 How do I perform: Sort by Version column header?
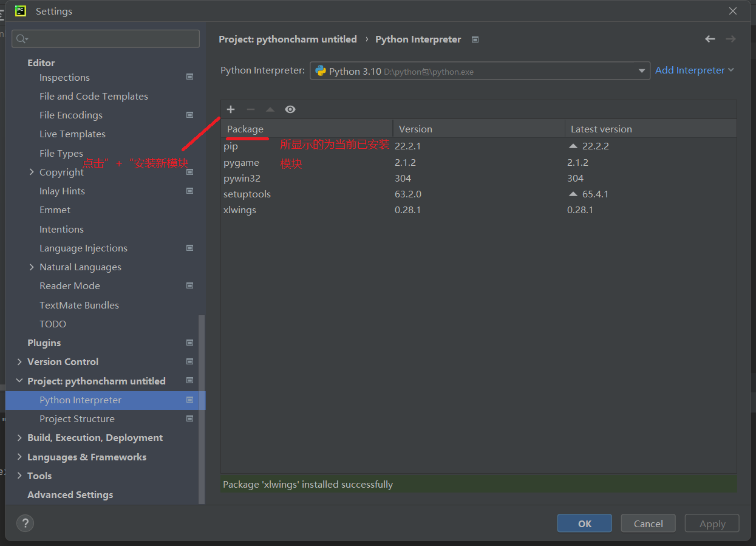(x=478, y=129)
